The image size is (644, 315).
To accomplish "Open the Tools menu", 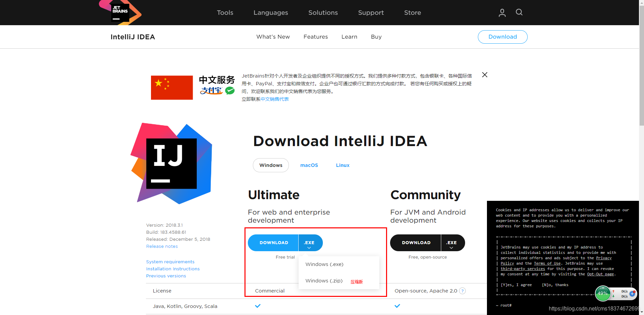I will pos(225,13).
